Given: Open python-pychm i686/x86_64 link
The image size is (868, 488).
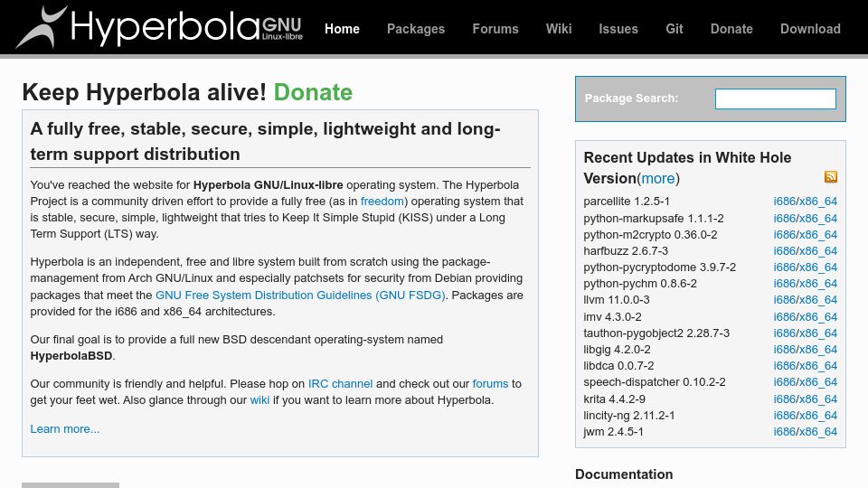Looking at the screenshot, I should [x=806, y=283].
